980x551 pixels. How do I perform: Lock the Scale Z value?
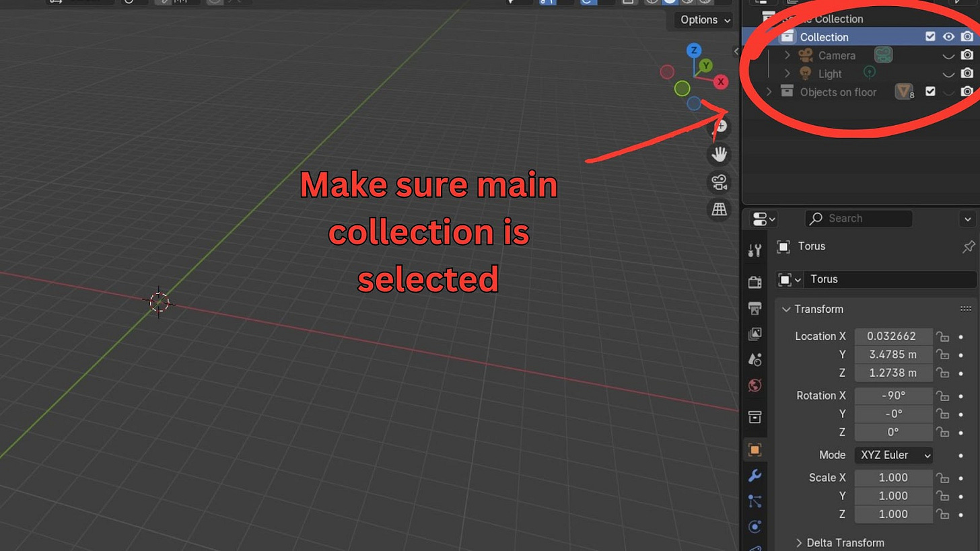(x=944, y=514)
